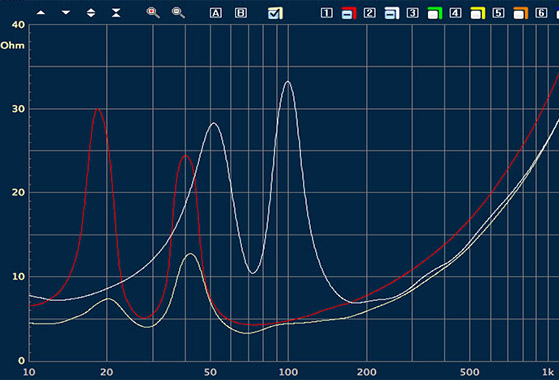This screenshot has width=559, height=380.
Task: Activate marker B button
Action: [241, 13]
